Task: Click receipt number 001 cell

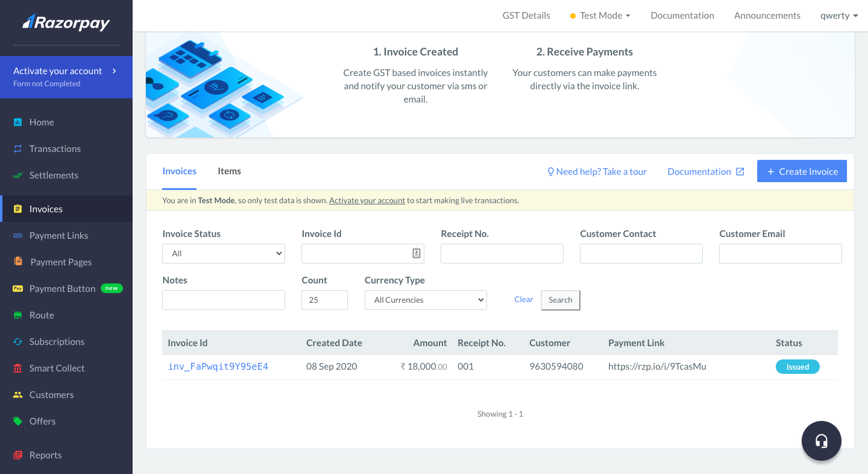Action: coord(465,366)
